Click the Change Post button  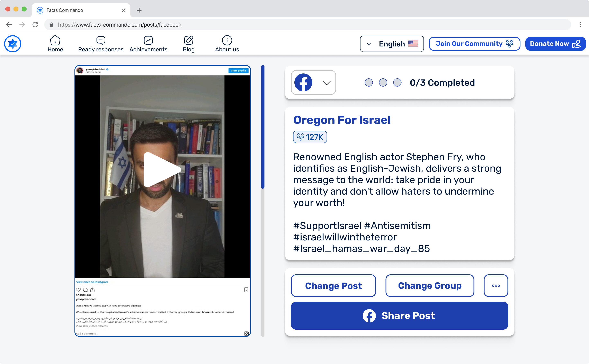[x=333, y=285]
